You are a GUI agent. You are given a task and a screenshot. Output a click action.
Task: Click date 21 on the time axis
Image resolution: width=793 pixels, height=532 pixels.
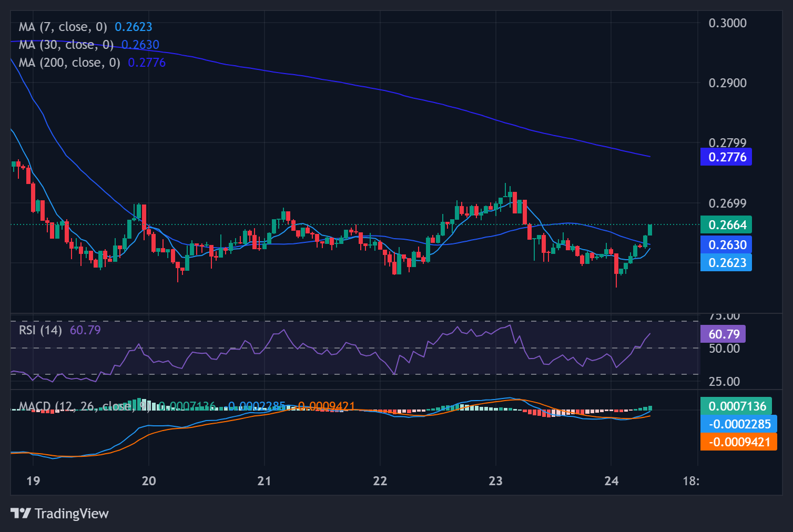pyautogui.click(x=265, y=481)
